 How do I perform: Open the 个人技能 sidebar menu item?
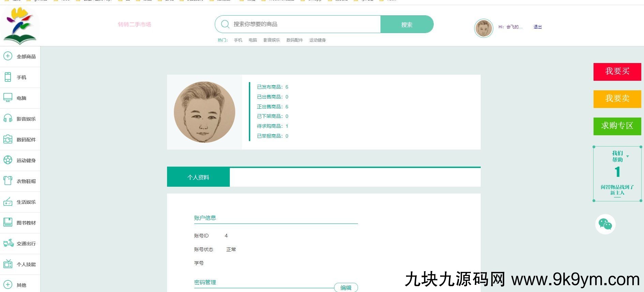pos(26,264)
